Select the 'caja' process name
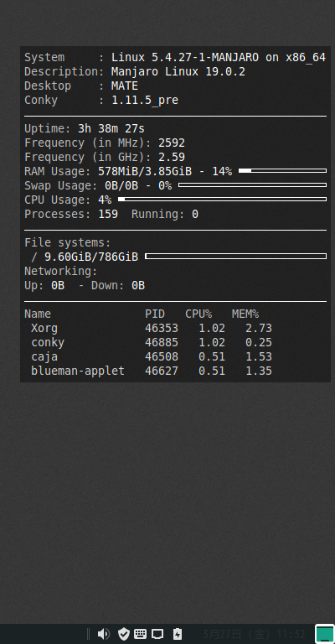 44,357
